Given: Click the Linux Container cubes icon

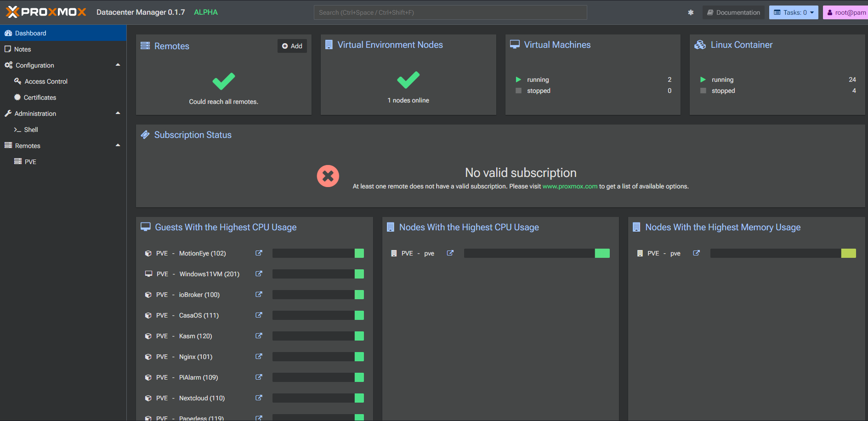Looking at the screenshot, I should click(x=700, y=45).
